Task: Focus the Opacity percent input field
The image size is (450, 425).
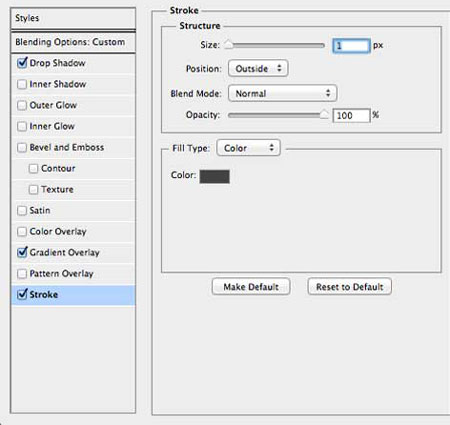Action: pyautogui.click(x=351, y=116)
